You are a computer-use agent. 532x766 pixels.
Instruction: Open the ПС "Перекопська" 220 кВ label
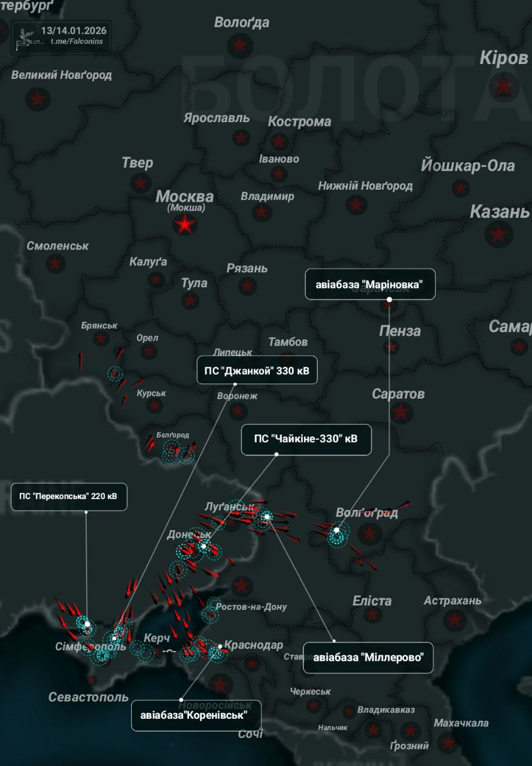tap(69, 497)
